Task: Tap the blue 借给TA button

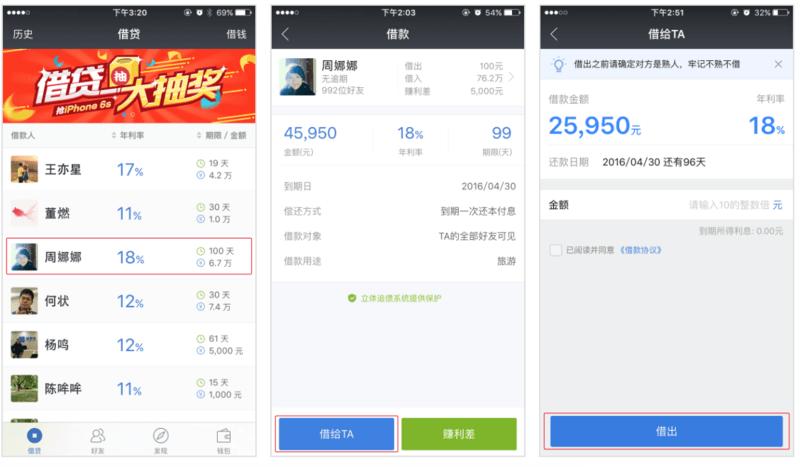Action: tap(336, 434)
